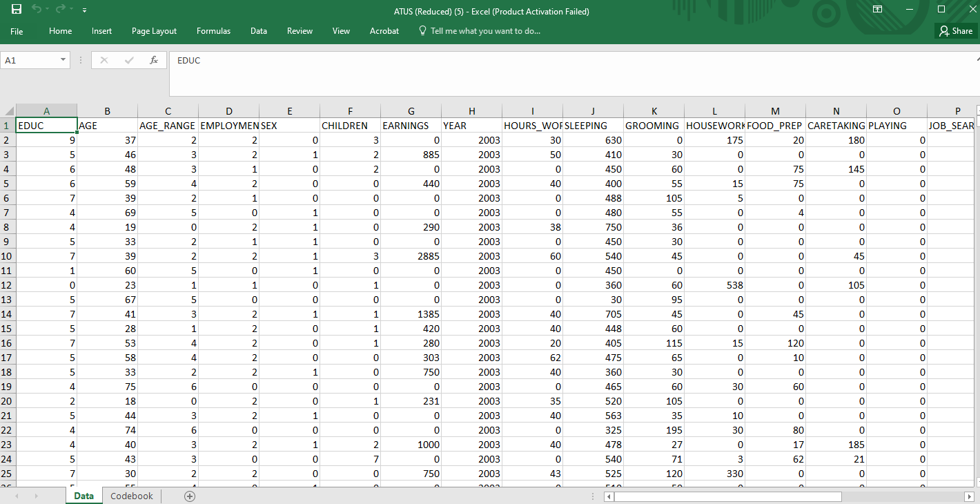The width and height of the screenshot is (980, 504).
Task: Switch to the Insert ribbon tab
Action: pos(101,31)
